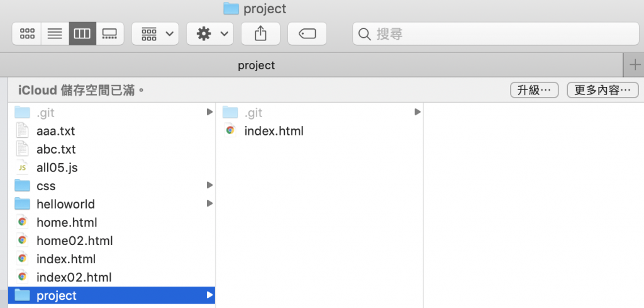Viewport: 644px width, 308px height.
Task: Click the Share toolbar icon
Action: 260,34
